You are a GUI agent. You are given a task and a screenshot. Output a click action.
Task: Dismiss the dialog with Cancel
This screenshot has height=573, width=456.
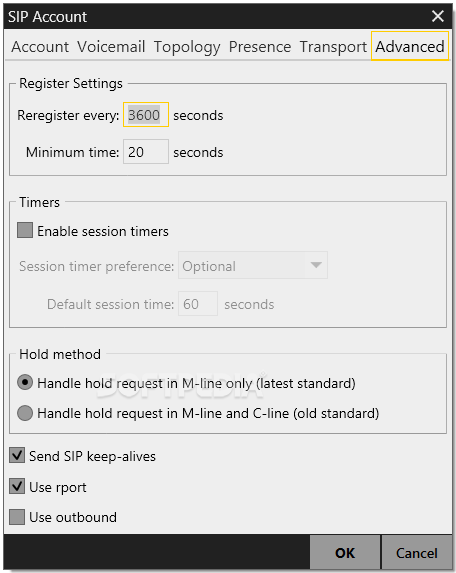click(x=417, y=553)
